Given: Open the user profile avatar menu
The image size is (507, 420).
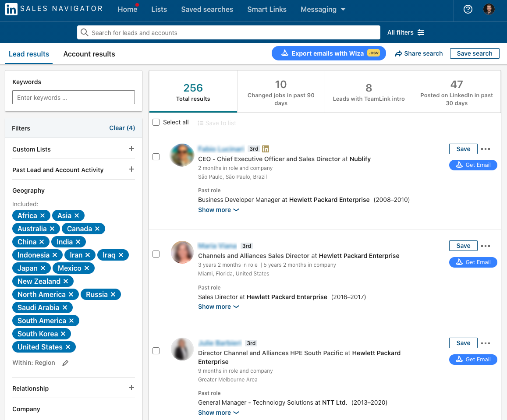Looking at the screenshot, I should (489, 9).
